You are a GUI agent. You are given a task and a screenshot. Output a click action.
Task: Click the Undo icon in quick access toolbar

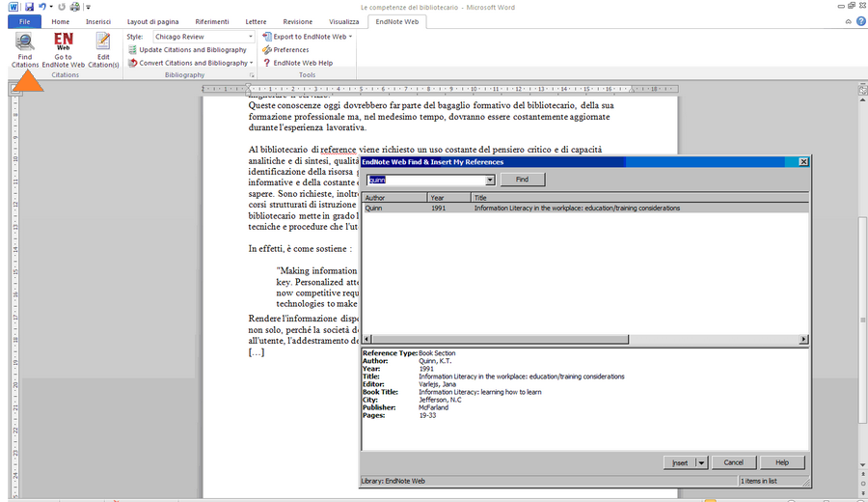coord(42,7)
